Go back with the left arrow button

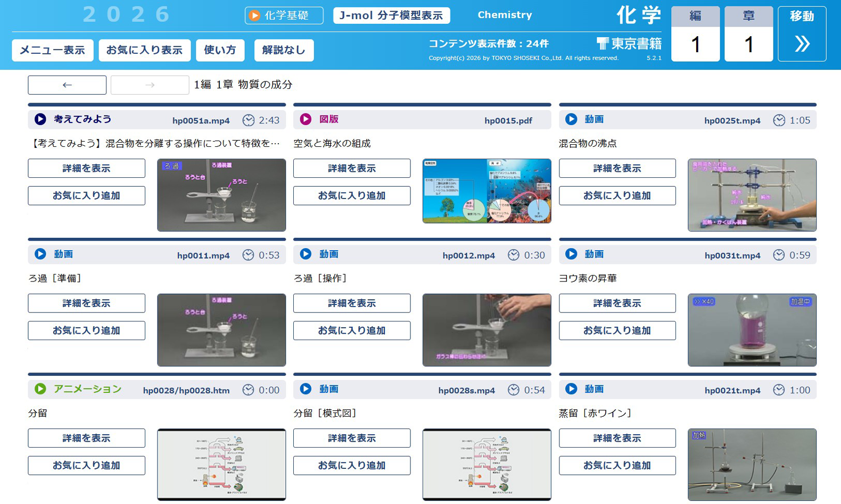pyautogui.click(x=67, y=85)
